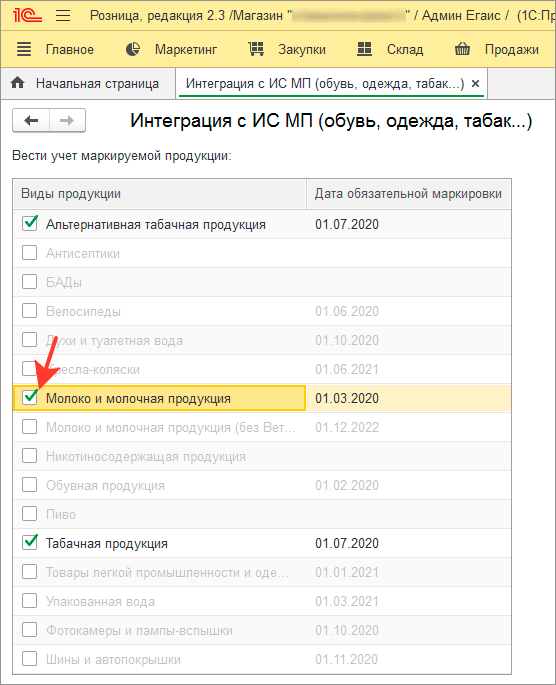Uncheck Молоко и молочная продукция checkbox
This screenshot has height=685, width=556.
point(30,398)
